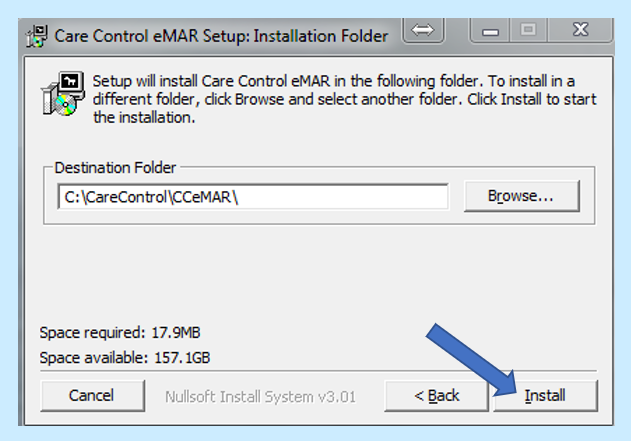
Task: Click the window title text Installation Folder
Action: (321, 36)
